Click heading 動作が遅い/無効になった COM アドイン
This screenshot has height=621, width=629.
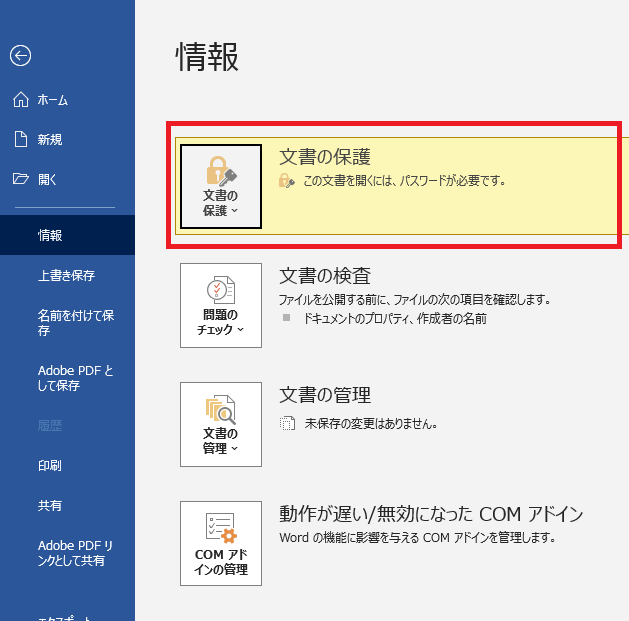click(431, 514)
